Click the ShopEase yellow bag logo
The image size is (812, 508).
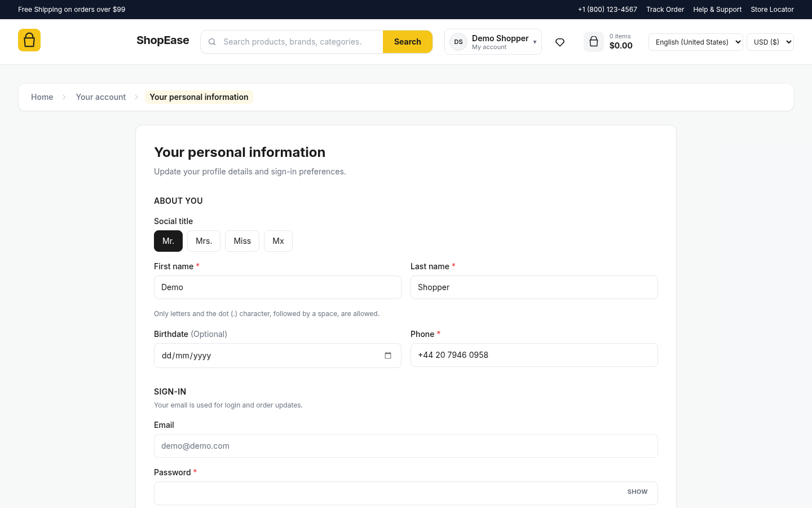tap(29, 40)
